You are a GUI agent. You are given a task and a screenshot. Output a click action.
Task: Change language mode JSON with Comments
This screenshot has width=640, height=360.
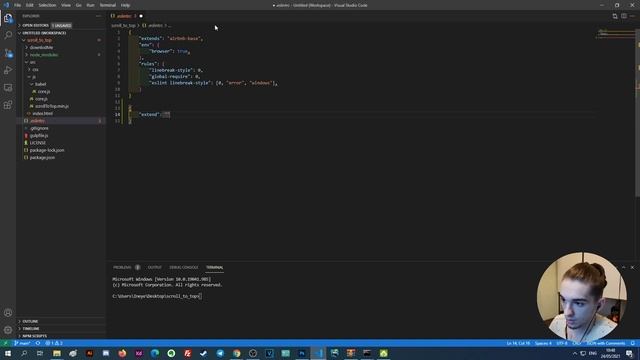tap(606, 343)
